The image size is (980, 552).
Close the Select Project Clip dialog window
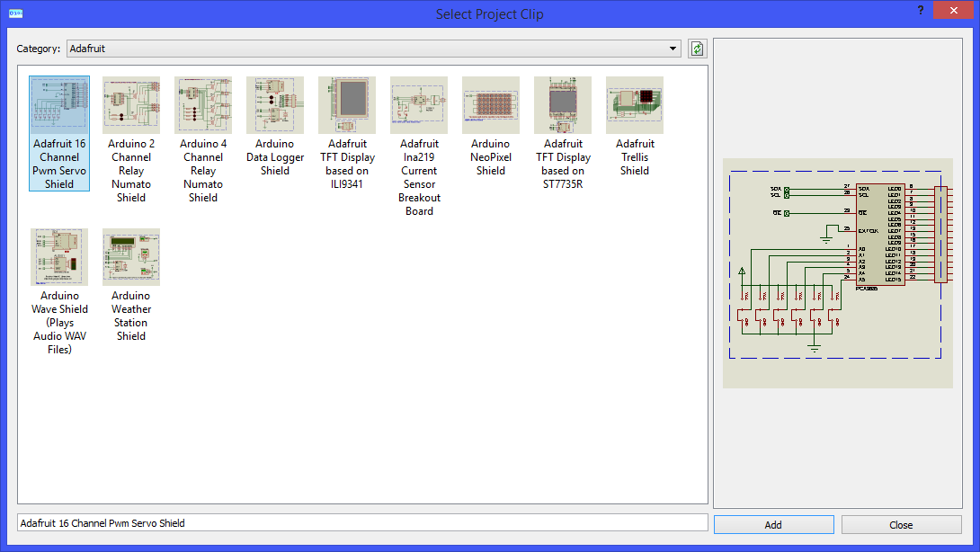pos(953,10)
